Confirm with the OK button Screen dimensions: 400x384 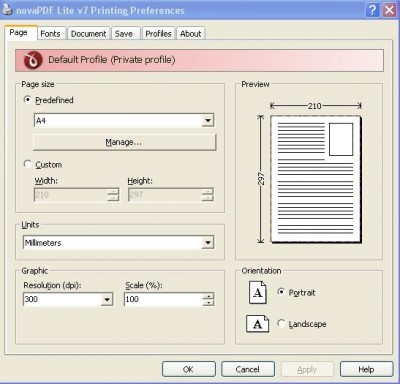189,369
